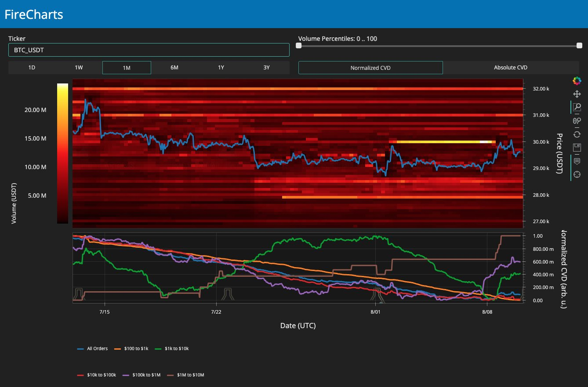Select the 1D timeframe
The width and height of the screenshot is (588, 387).
click(x=32, y=68)
